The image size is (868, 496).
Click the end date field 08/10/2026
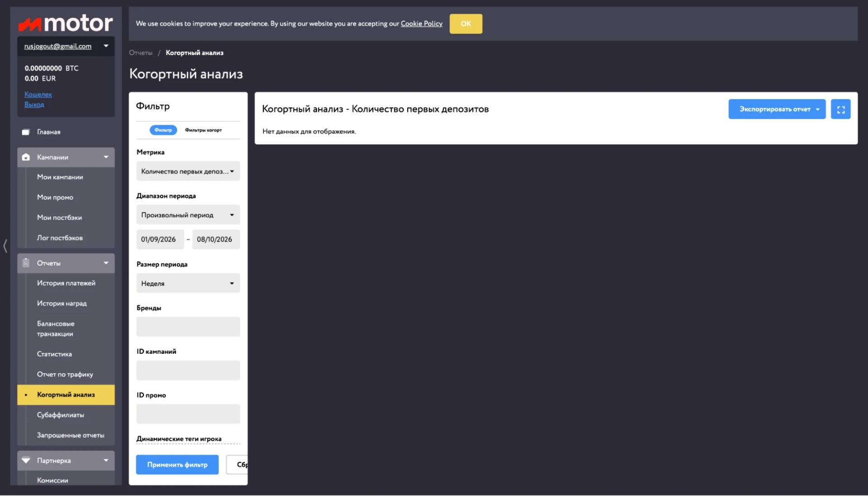point(216,239)
